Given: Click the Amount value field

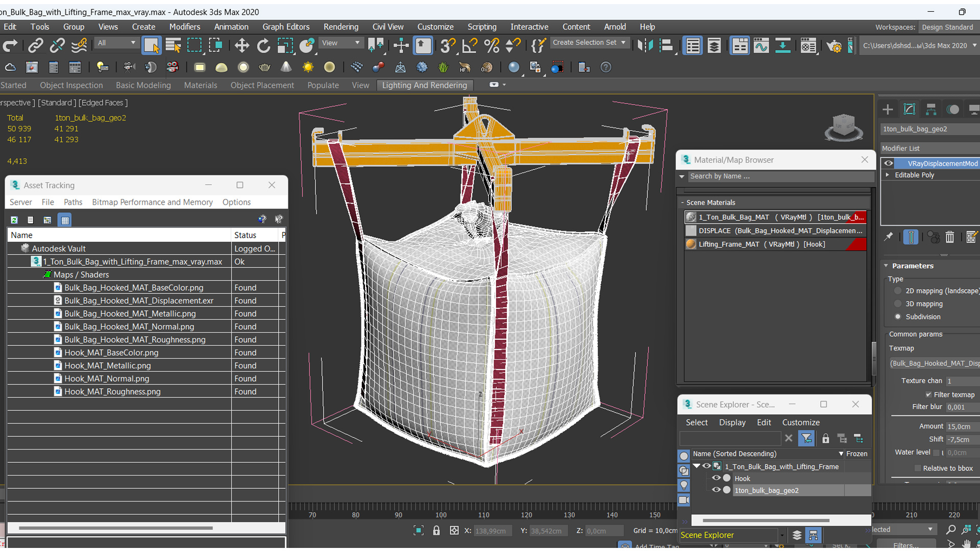Looking at the screenshot, I should (x=962, y=427).
